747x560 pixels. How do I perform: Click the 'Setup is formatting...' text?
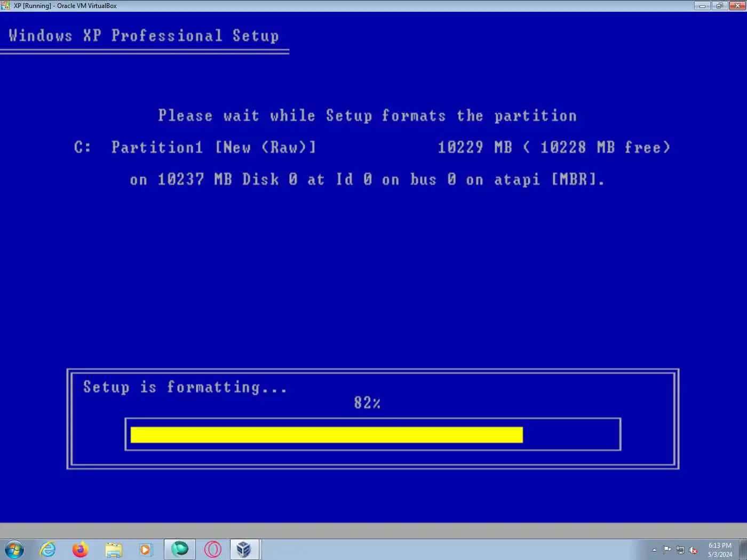[185, 387]
